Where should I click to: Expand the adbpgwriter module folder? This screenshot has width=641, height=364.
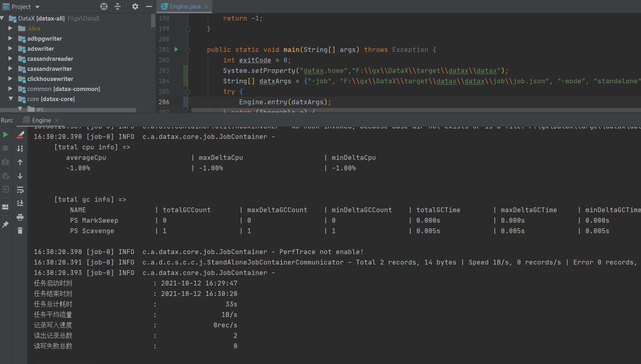coord(10,39)
